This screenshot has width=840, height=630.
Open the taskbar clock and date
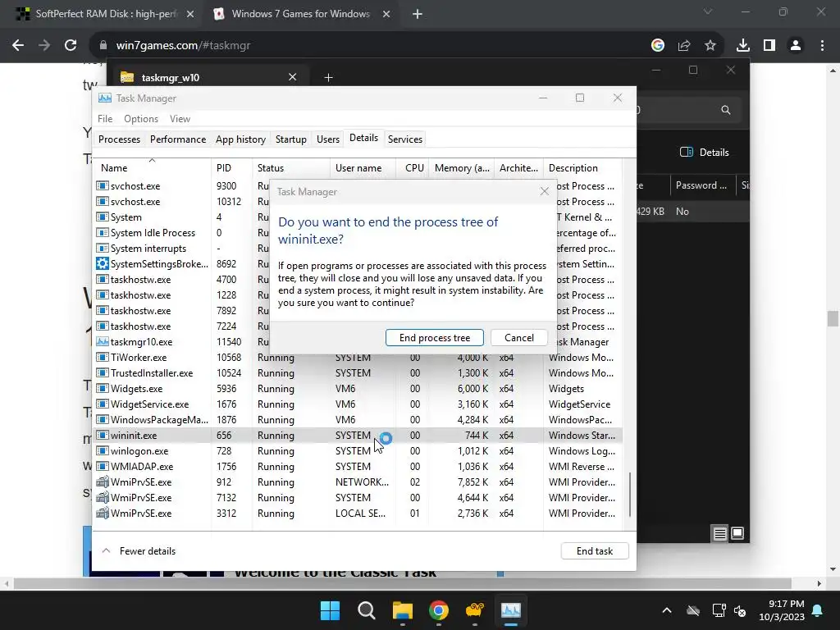782,610
